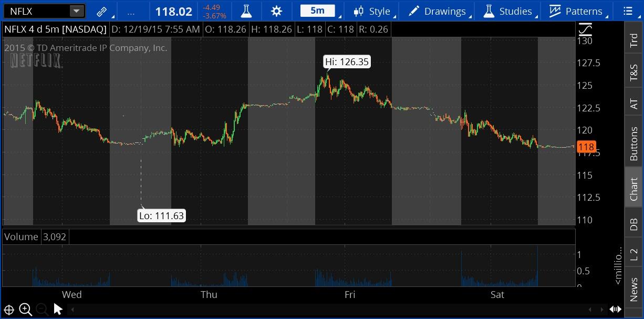
Task: Click the Volume 3,092 label
Action: tap(35, 236)
